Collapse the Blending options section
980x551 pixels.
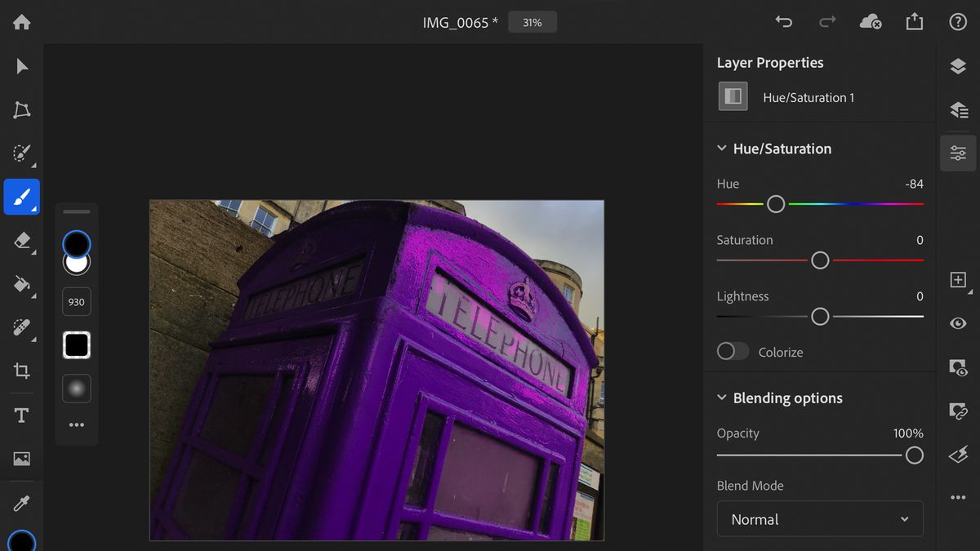pos(721,398)
